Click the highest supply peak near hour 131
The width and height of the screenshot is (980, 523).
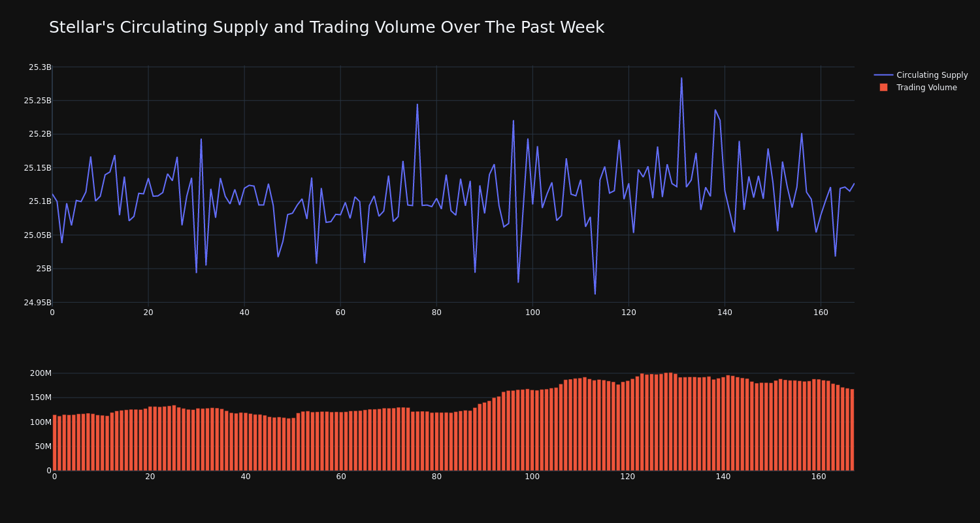point(681,78)
